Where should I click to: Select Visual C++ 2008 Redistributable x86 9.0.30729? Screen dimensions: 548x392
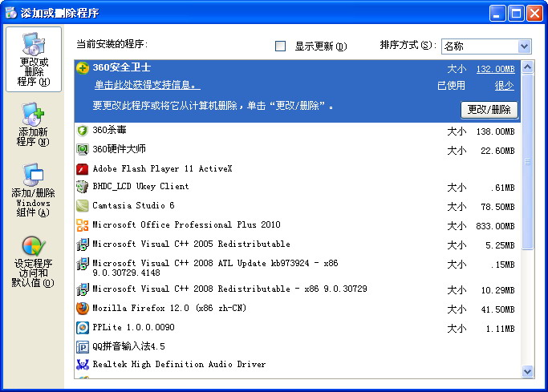(x=297, y=289)
